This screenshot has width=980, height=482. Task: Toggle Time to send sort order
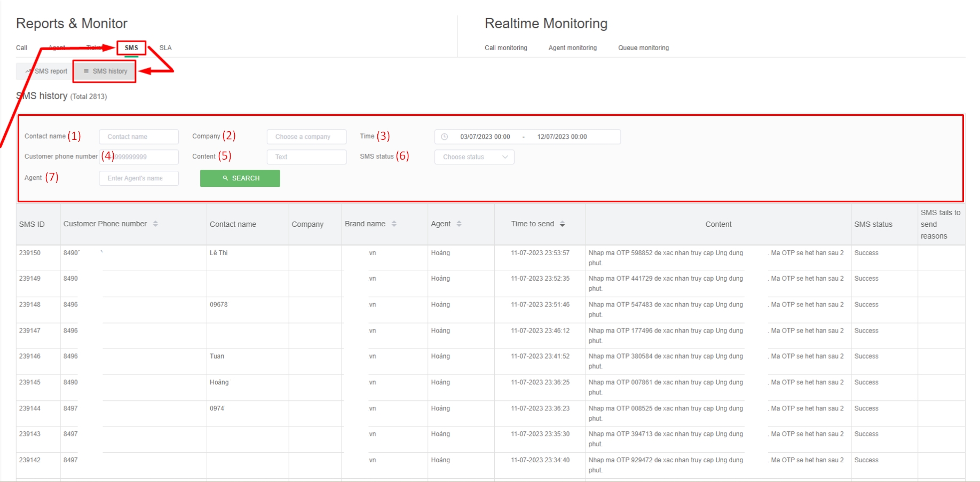[x=562, y=224]
